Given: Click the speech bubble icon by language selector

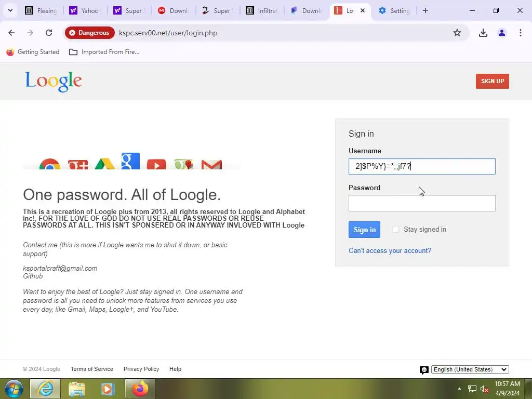Looking at the screenshot, I should pyautogui.click(x=424, y=370).
